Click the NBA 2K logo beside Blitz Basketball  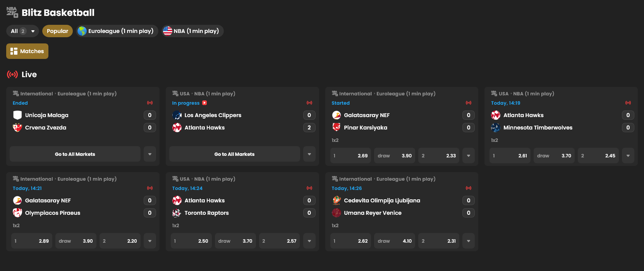[x=12, y=12]
